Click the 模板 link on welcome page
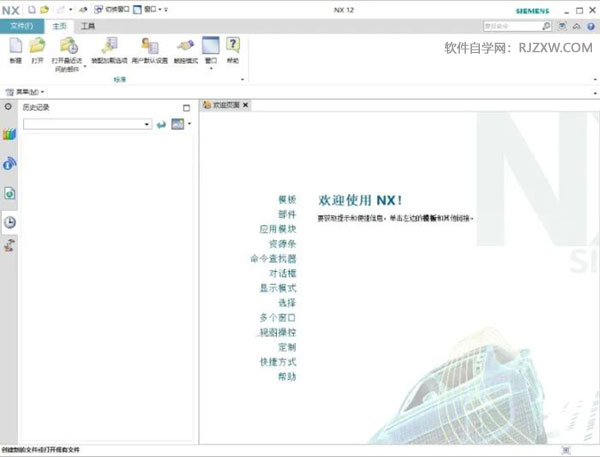This screenshot has width=600, height=457. pos(287,199)
